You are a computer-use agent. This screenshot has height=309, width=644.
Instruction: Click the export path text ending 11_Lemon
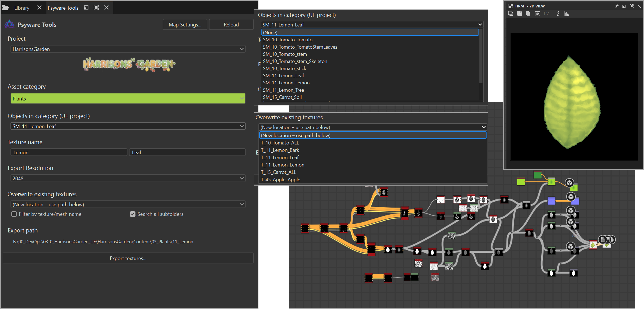pyautogui.click(x=103, y=242)
